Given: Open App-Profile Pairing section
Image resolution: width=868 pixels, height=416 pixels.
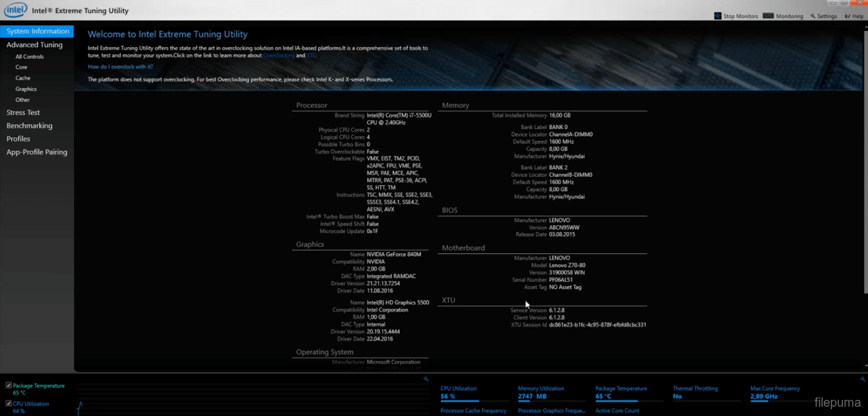Looking at the screenshot, I should tap(37, 152).
